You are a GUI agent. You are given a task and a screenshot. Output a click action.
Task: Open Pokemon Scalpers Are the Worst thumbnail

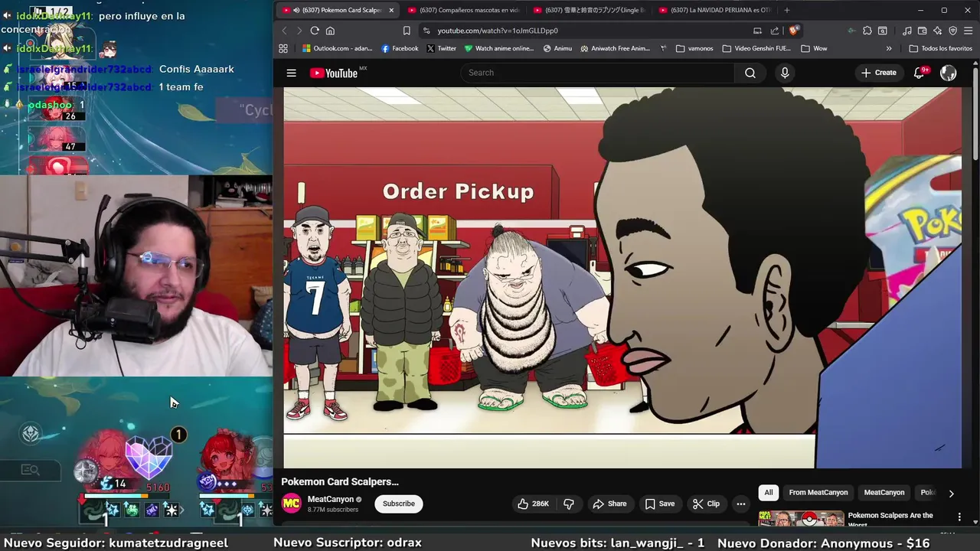tap(801, 518)
